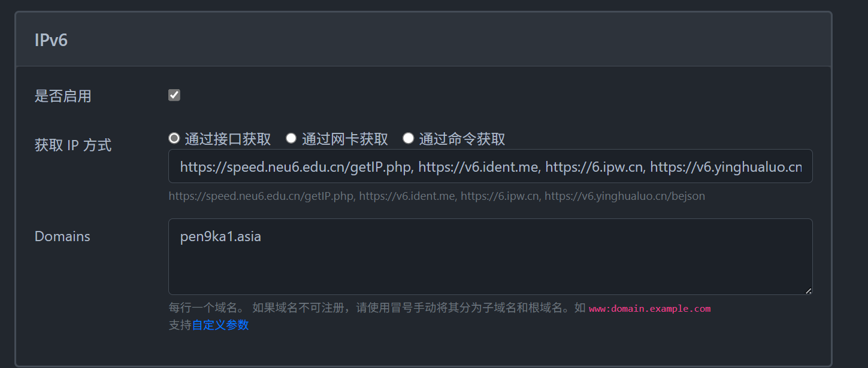
Task: Open the 自定义参数 link
Action: click(220, 325)
